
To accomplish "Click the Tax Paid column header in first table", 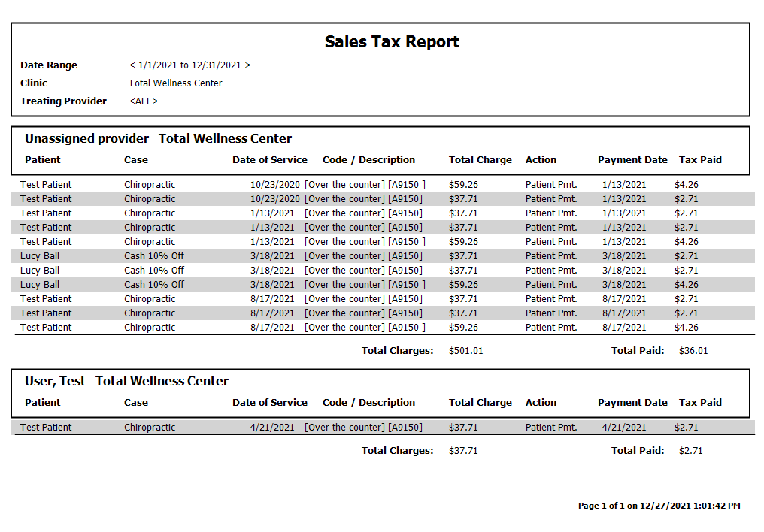I will [700, 159].
